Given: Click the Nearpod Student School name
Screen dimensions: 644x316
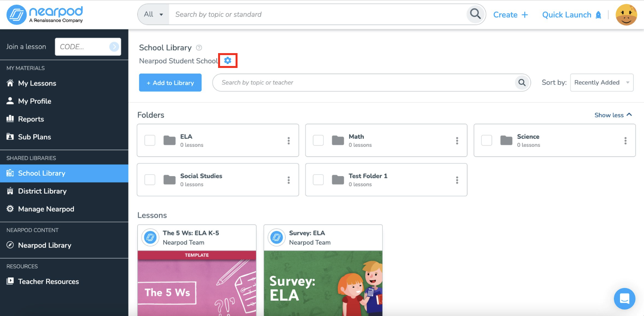Looking at the screenshot, I should click(x=178, y=61).
